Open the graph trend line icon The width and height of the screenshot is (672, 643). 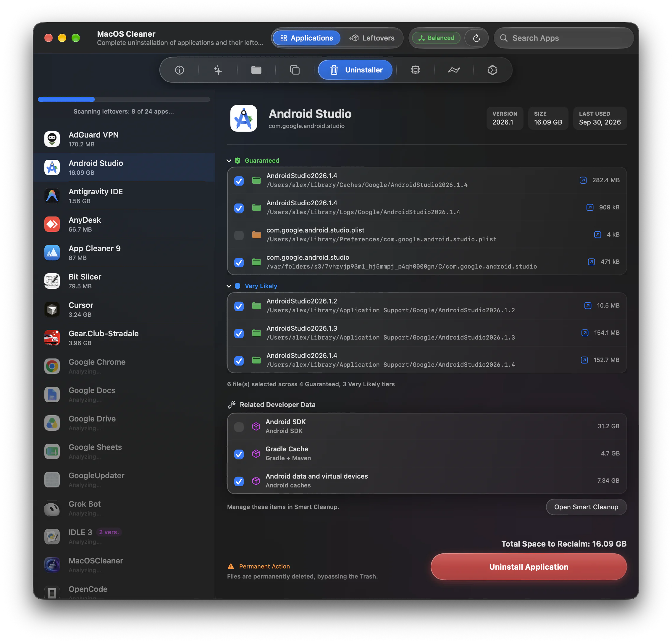click(454, 70)
